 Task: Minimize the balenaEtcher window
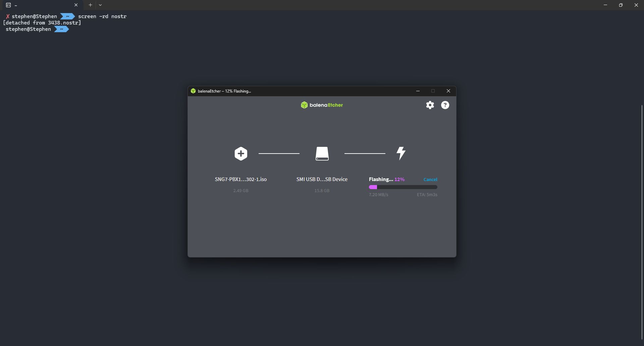[x=418, y=91]
